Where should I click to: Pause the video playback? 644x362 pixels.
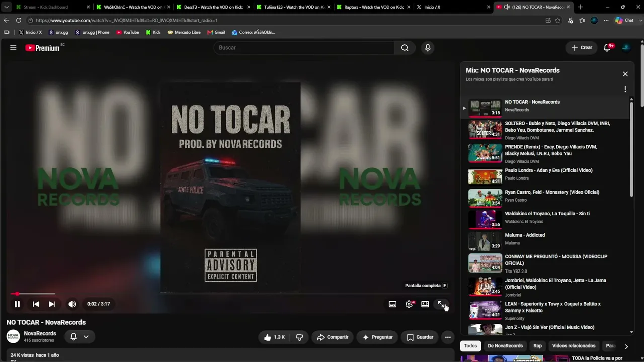[17, 304]
